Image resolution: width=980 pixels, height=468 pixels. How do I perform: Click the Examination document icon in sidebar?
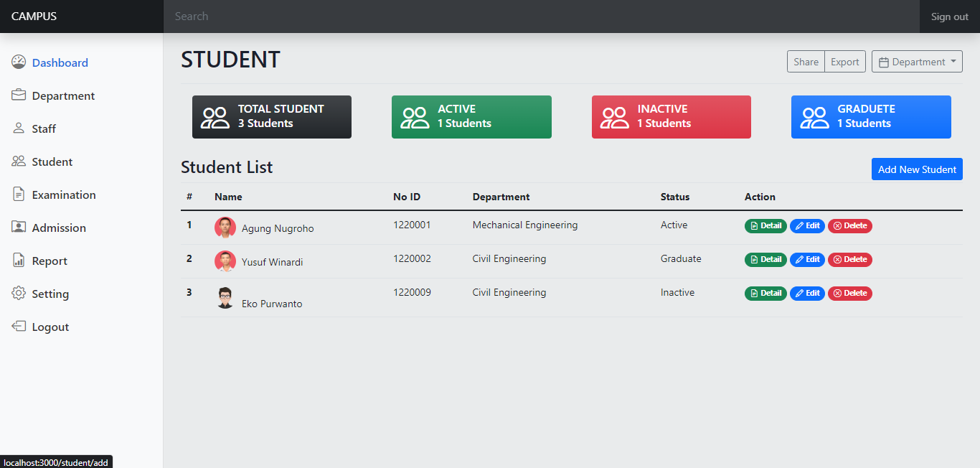[19, 195]
